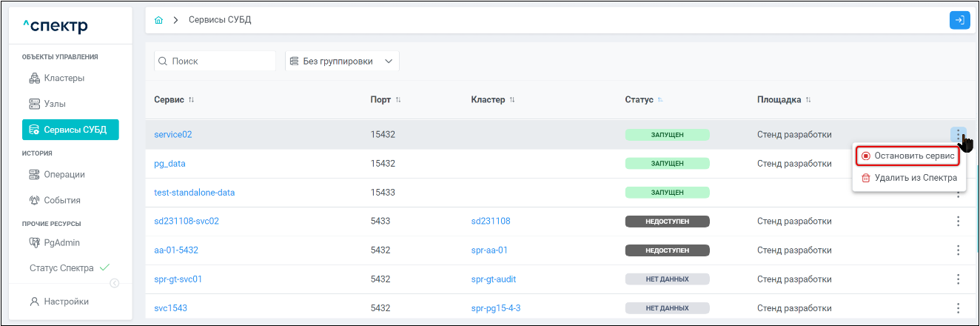Toggle sorting on the Кластер column

512,100
